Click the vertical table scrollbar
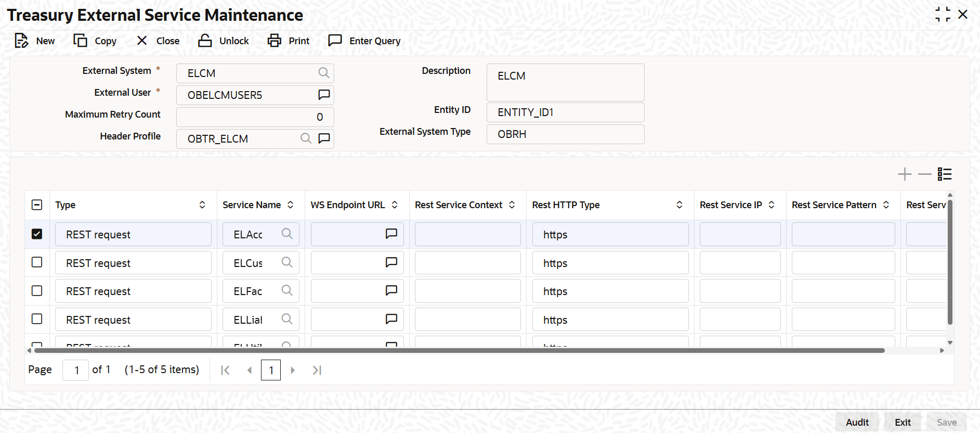Screen dimensions: 980x433 pyautogui.click(x=950, y=262)
